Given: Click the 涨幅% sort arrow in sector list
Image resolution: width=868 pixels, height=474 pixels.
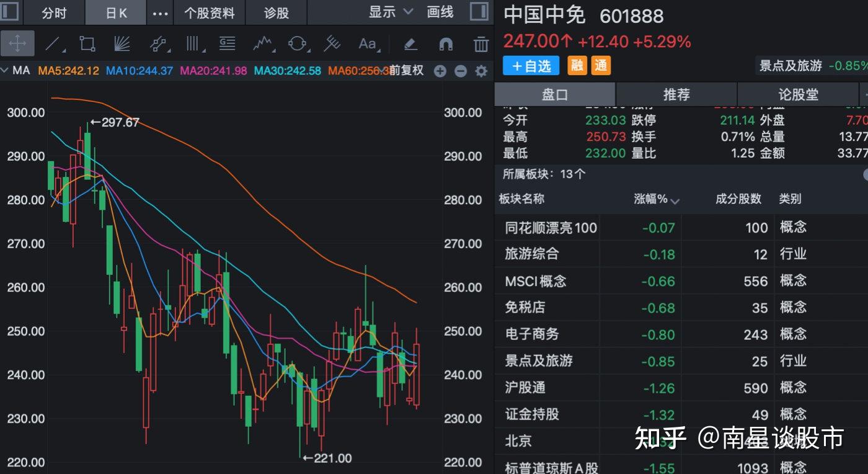Looking at the screenshot, I should coord(676,200).
